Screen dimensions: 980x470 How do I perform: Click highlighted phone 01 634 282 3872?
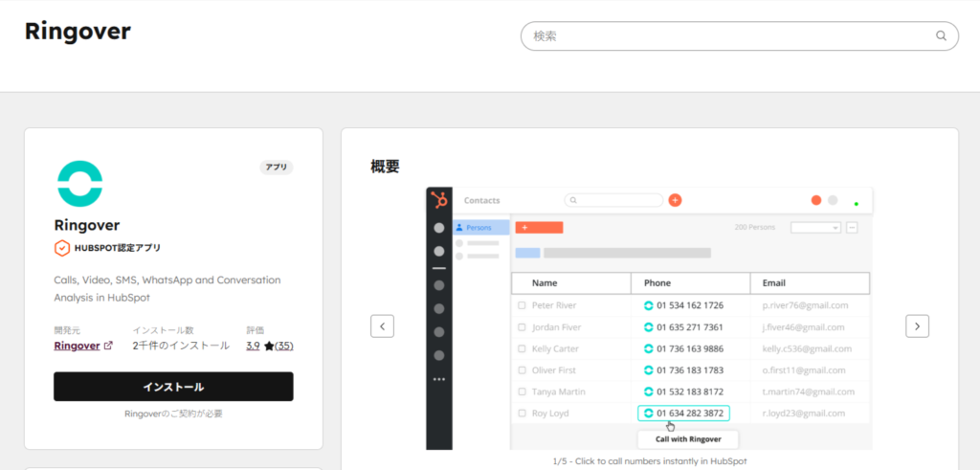pyautogui.click(x=683, y=414)
